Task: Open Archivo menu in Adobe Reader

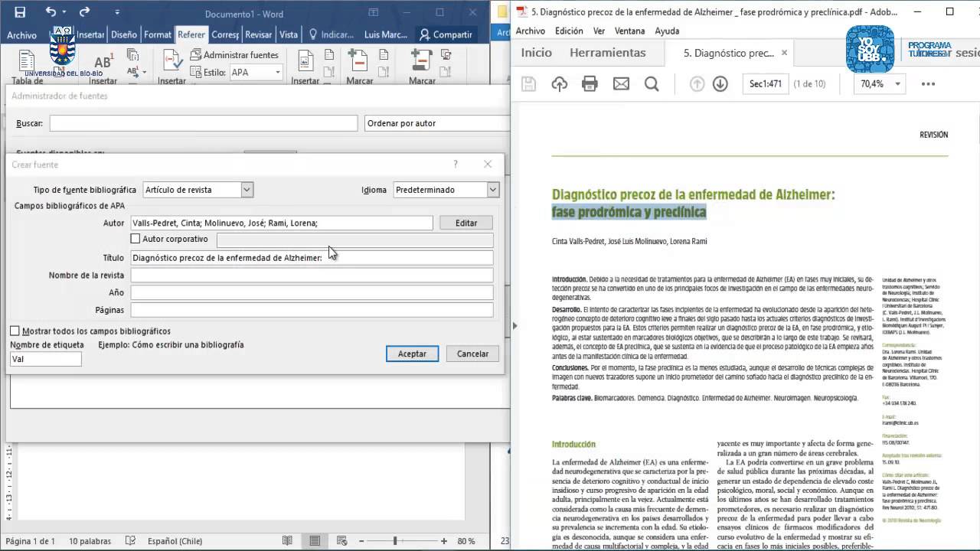Action: click(x=531, y=31)
